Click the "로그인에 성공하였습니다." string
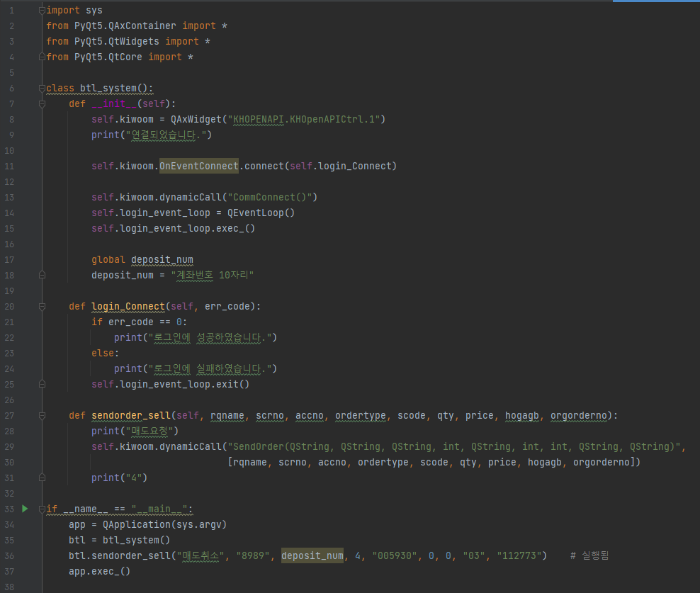Image resolution: width=700 pixels, height=593 pixels. tap(210, 337)
